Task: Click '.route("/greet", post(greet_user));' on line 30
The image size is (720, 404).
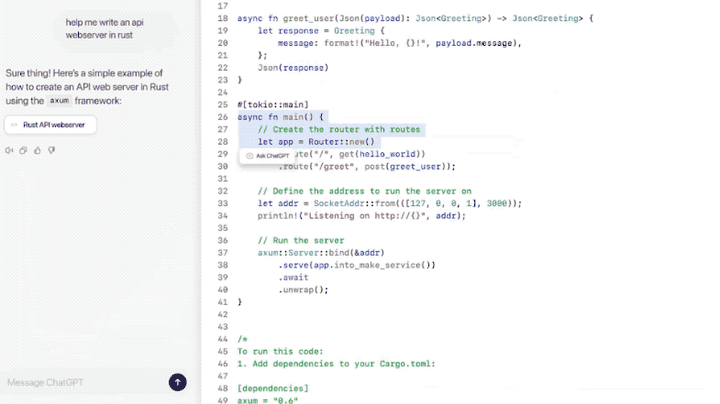Action: click(x=366, y=167)
